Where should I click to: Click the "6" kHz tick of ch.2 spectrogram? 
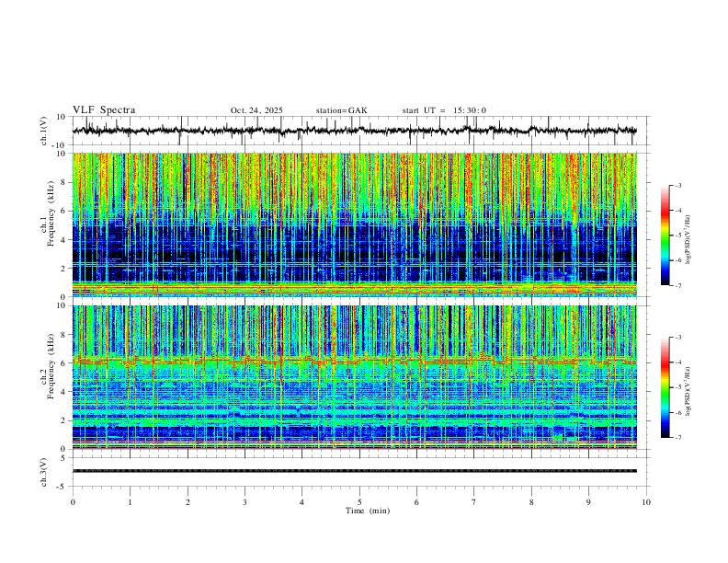pos(64,363)
